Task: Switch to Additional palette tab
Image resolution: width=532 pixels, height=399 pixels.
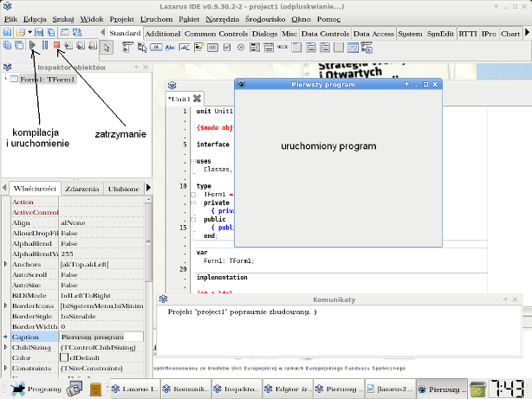Action: point(163,34)
